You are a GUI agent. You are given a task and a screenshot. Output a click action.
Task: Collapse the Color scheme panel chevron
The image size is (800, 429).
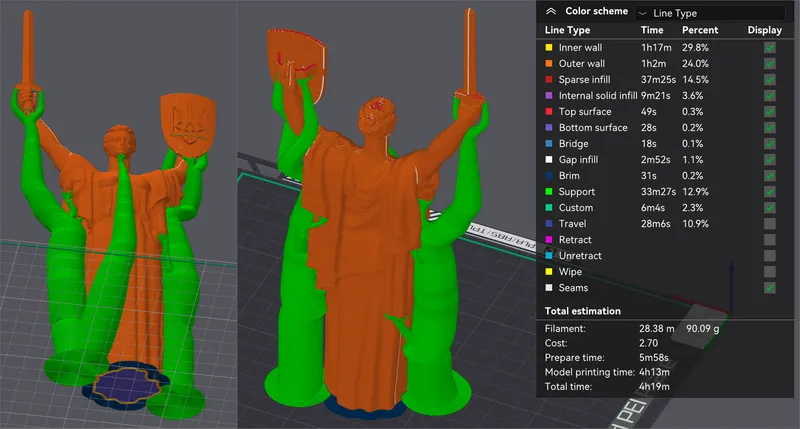[551, 11]
